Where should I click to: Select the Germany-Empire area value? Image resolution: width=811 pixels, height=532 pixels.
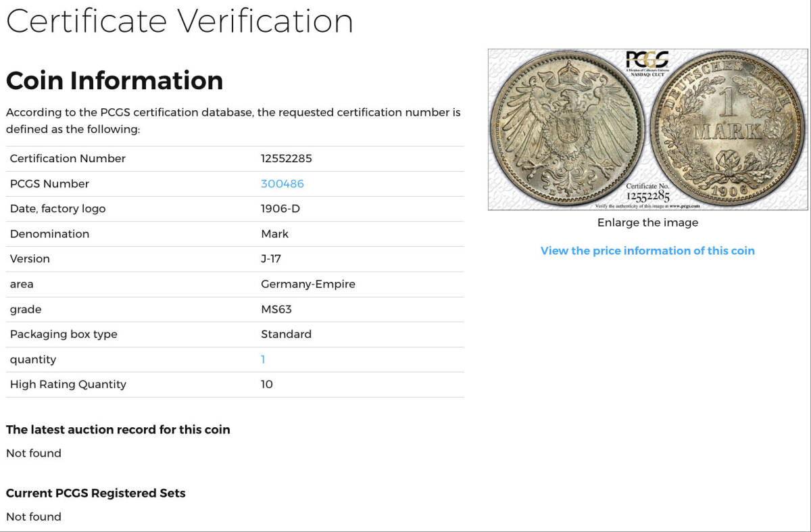(308, 285)
